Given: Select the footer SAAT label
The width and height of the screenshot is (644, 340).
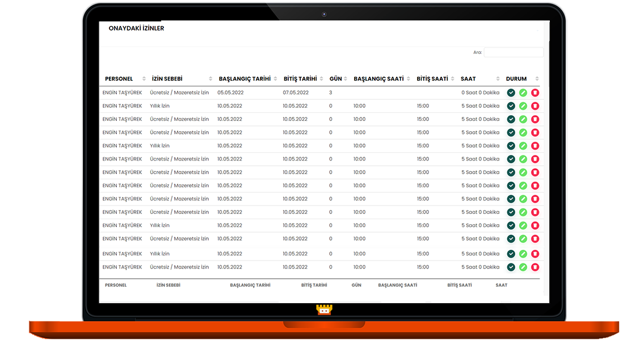Looking at the screenshot, I should click(x=502, y=285).
